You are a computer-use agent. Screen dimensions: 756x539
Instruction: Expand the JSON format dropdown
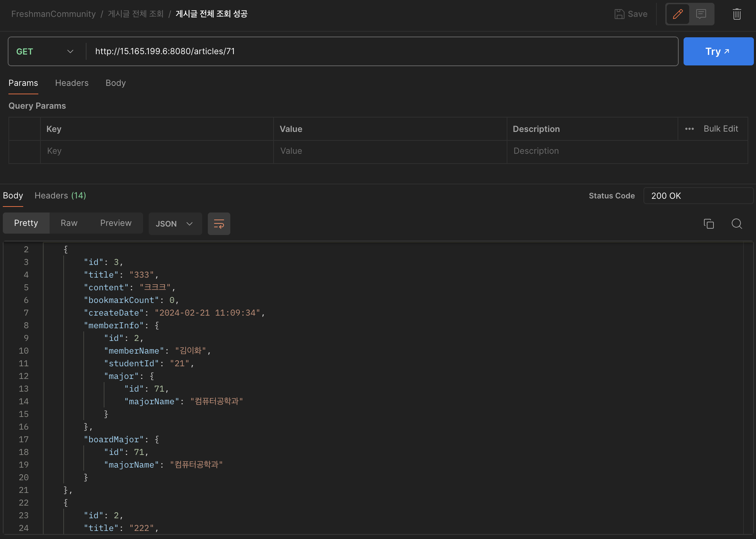point(175,224)
